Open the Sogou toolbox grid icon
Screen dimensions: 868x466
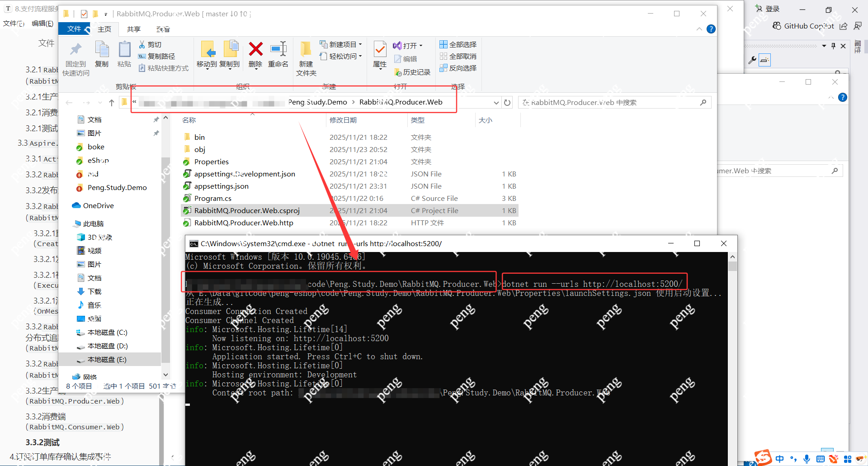[x=848, y=459]
